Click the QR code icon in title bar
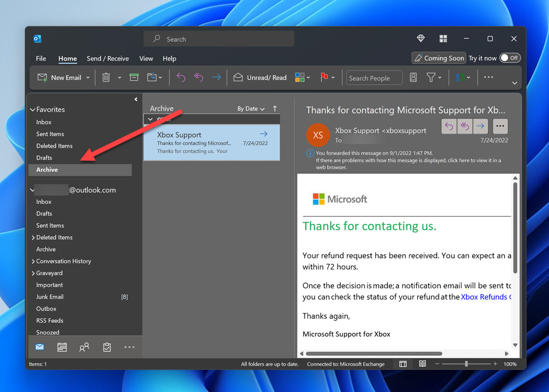This screenshot has width=549, height=392. point(443,39)
